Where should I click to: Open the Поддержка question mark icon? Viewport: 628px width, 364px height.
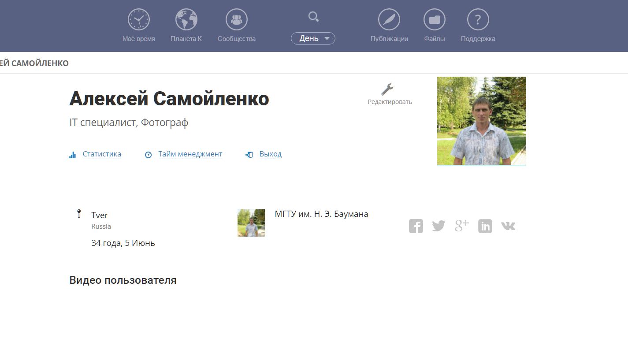(478, 20)
